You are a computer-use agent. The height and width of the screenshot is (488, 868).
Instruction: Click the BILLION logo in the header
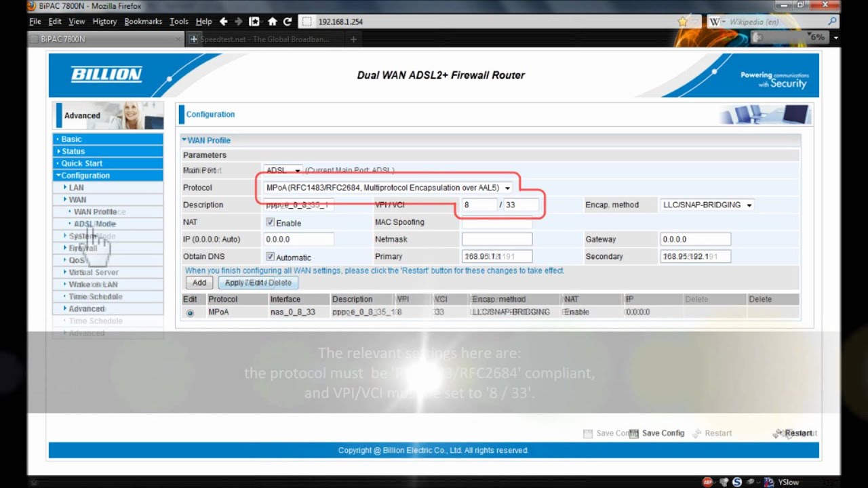point(106,75)
